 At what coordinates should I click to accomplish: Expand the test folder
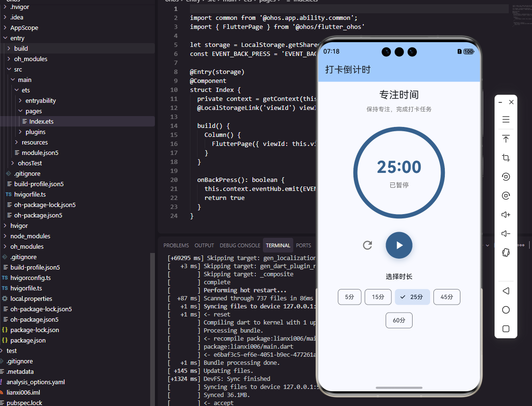tap(77, 351)
